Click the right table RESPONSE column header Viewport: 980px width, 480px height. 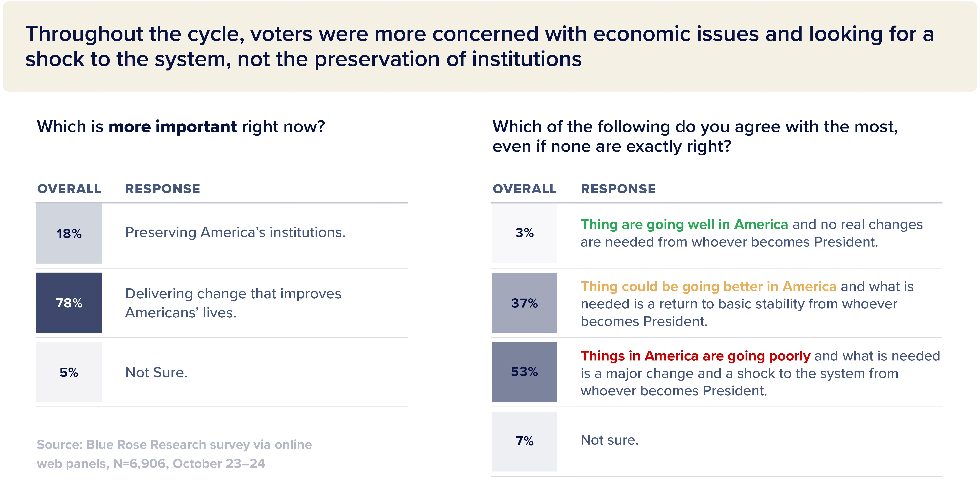618,189
